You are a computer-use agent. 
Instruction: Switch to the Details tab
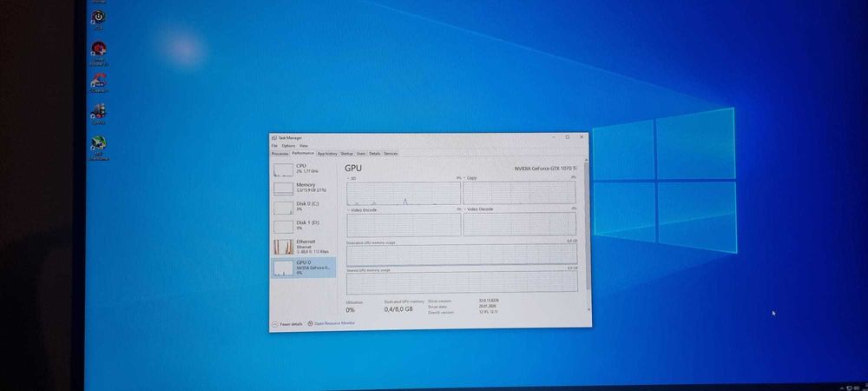click(x=375, y=154)
